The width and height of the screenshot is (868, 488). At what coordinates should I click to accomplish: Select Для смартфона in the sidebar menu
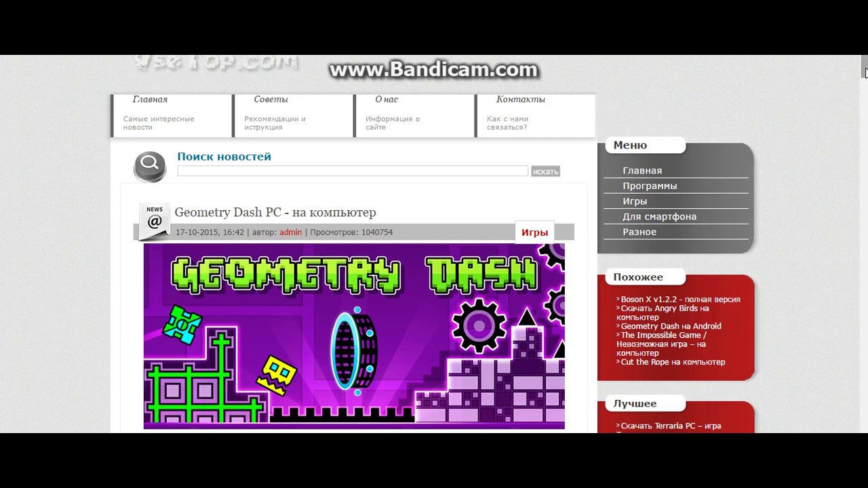click(x=659, y=217)
